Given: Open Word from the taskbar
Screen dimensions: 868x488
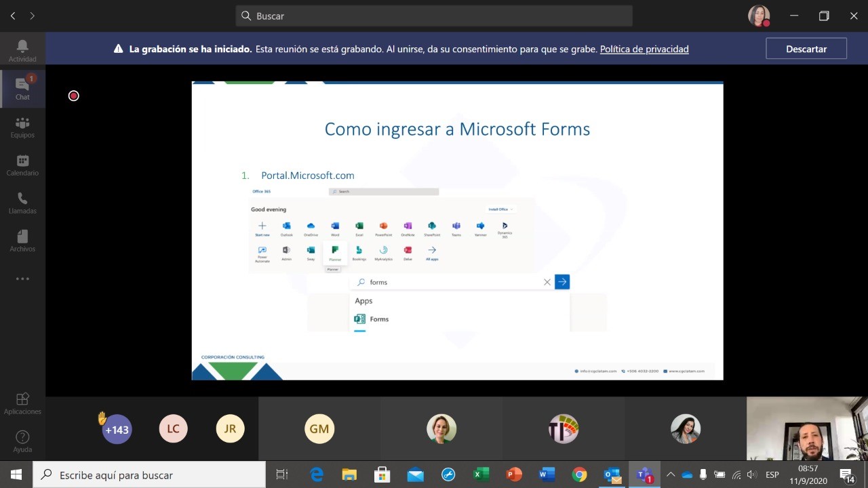Looking at the screenshot, I should pyautogui.click(x=547, y=475).
